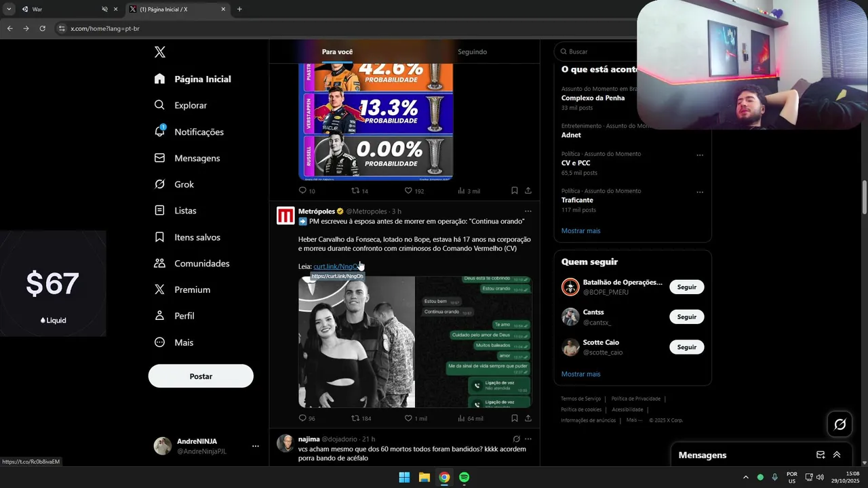Open Complexo da Penha trending topic
868x488 pixels.
[593, 98]
